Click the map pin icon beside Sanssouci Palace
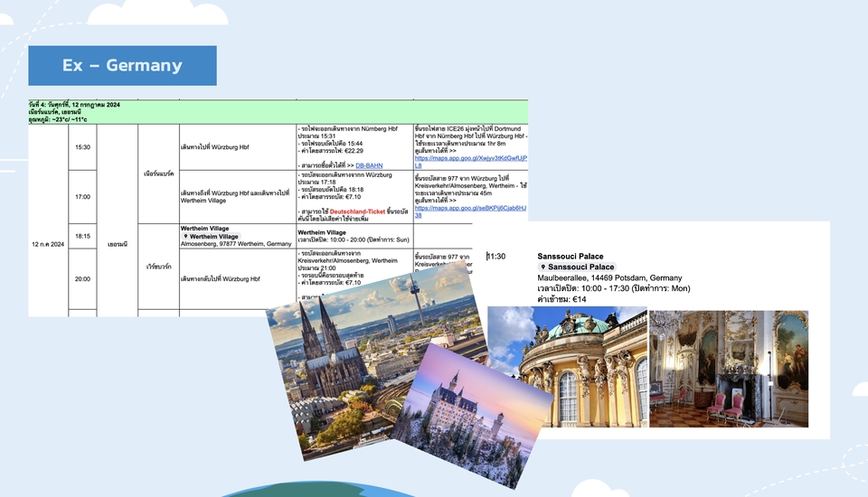The image size is (868, 497). [543, 267]
